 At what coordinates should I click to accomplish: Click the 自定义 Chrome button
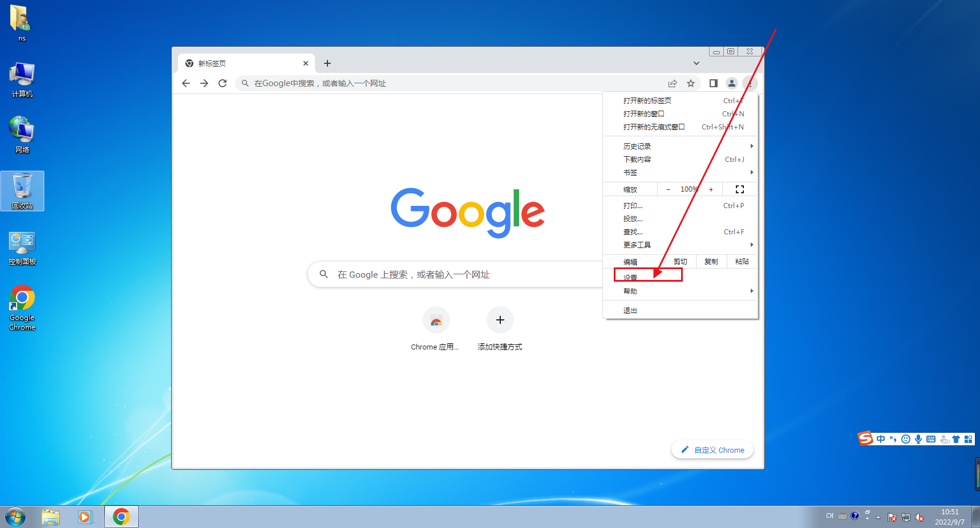(x=712, y=450)
